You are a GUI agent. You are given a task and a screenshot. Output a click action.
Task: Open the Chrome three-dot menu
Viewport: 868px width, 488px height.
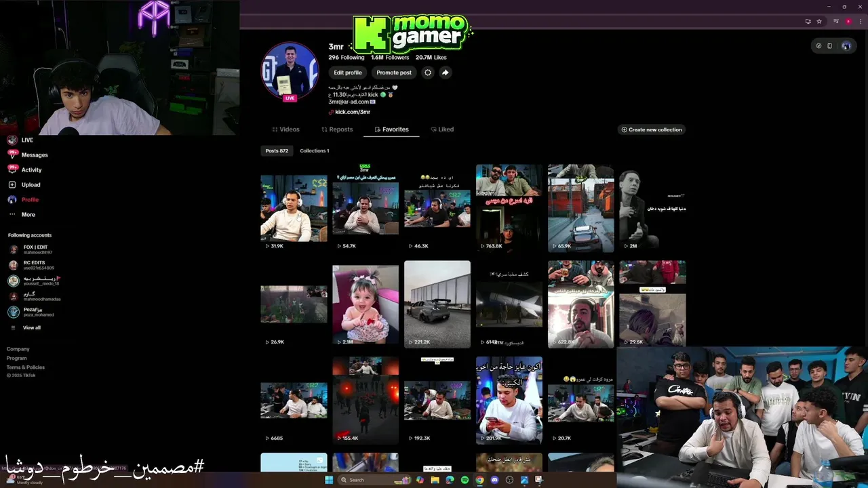coord(861,21)
